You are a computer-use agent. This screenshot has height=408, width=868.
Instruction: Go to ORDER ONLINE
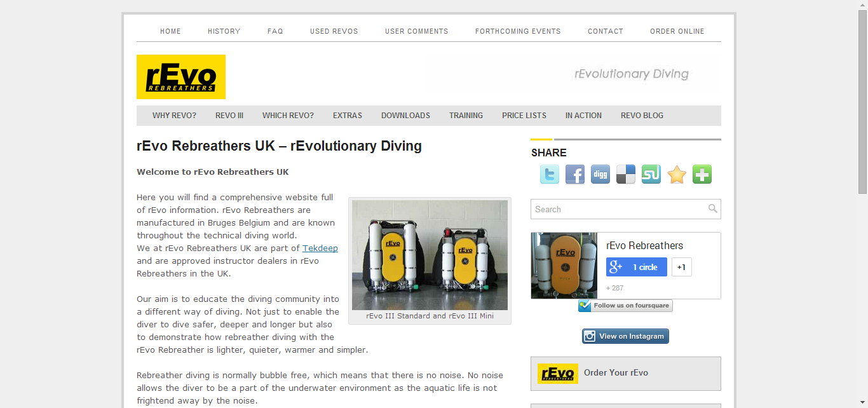(677, 31)
